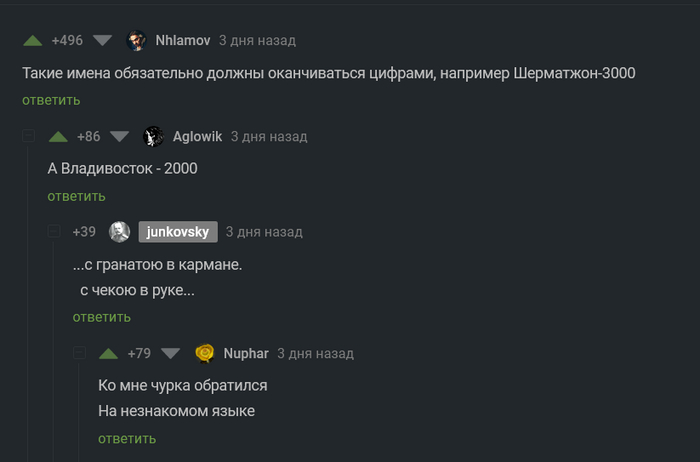Open Nhlamov's profile avatar
The height and width of the screenshot is (462, 700).
click(137, 41)
